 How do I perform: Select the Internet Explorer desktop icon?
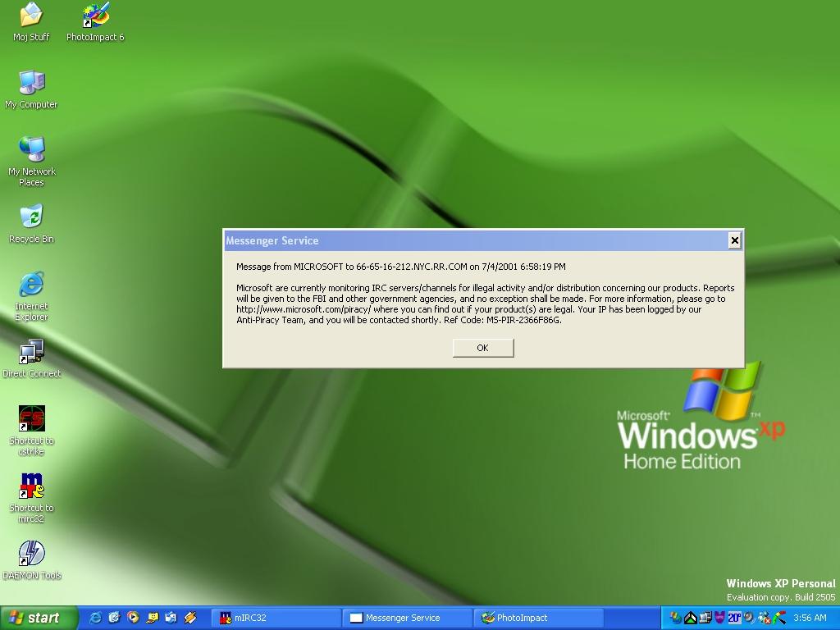coord(31,285)
